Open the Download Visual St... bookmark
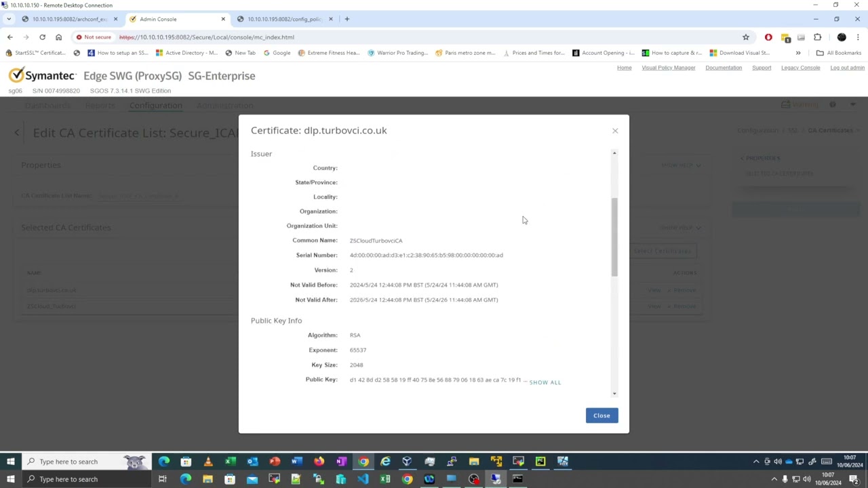The image size is (868, 488). click(x=739, y=53)
